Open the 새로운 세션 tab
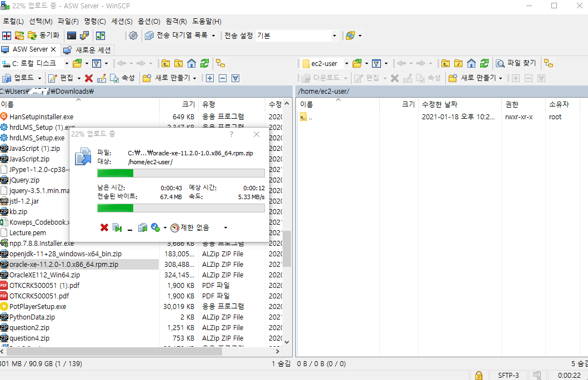Viewport: 588px width, 380px height. [x=87, y=50]
